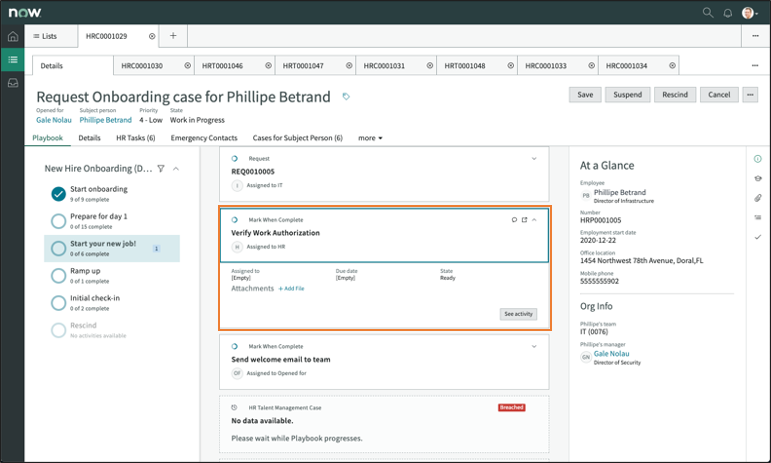771x463 pixels.
Task: Click the Breached SLA badge
Action: (x=511, y=407)
